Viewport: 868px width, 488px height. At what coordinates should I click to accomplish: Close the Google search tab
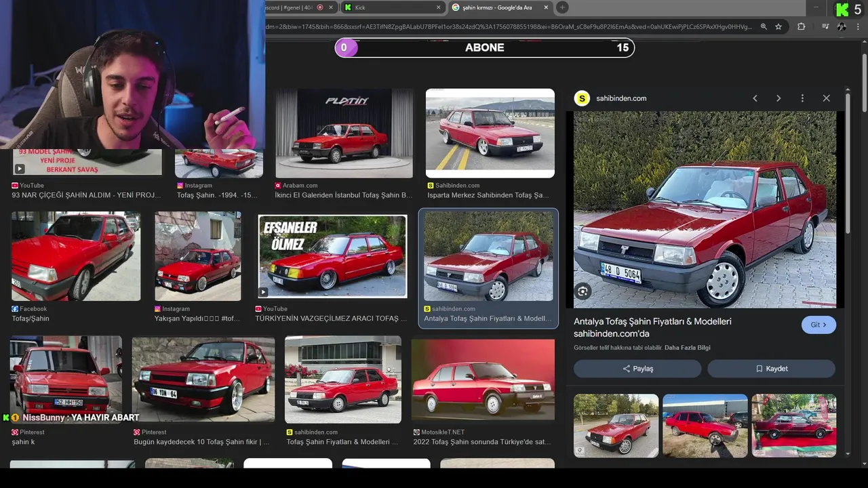[546, 7]
